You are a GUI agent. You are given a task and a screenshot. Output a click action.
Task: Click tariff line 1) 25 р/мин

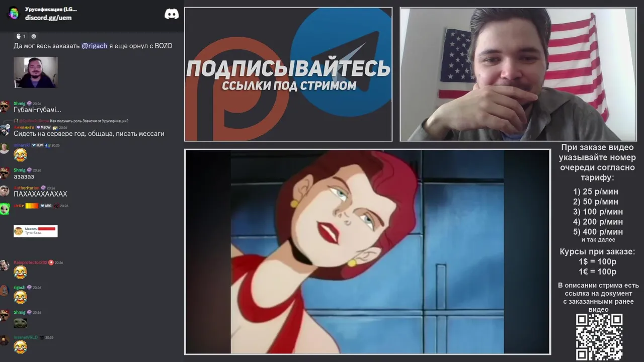[596, 192]
